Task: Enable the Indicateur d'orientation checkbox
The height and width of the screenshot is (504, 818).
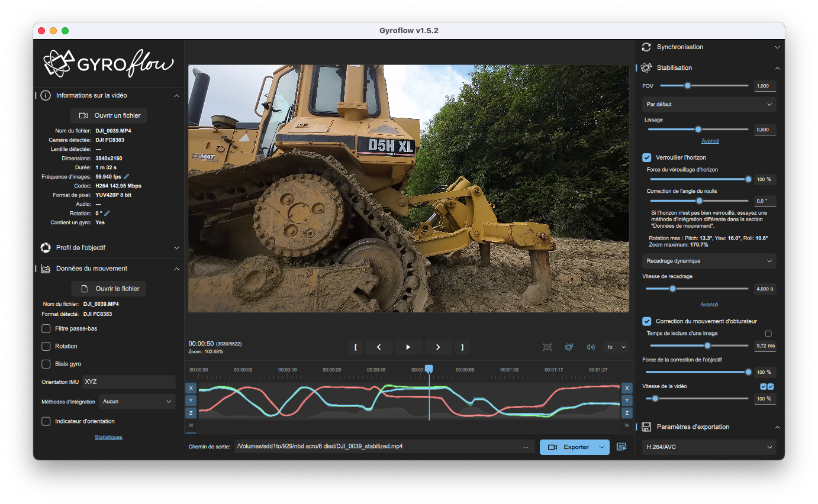Action: point(46,421)
